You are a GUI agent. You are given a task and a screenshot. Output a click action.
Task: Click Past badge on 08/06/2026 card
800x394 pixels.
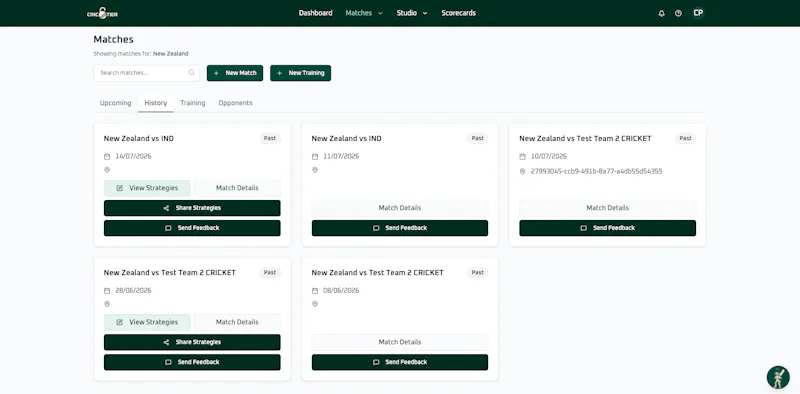coord(478,273)
